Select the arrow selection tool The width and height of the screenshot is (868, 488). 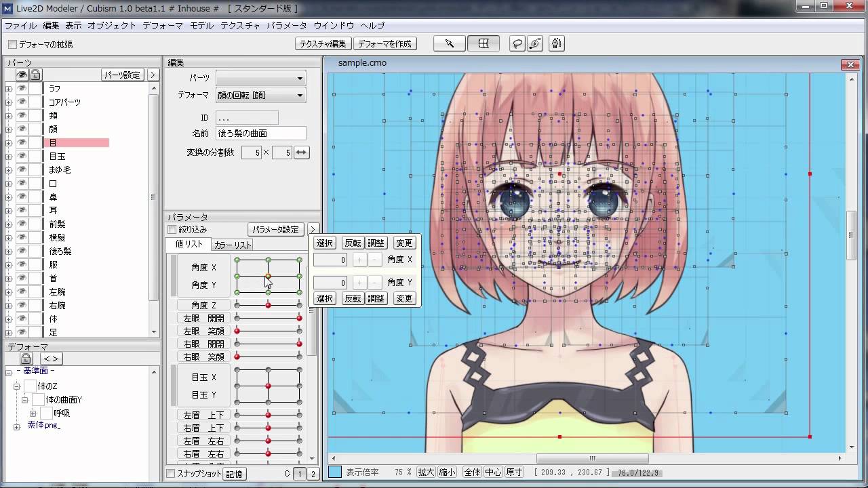click(450, 43)
